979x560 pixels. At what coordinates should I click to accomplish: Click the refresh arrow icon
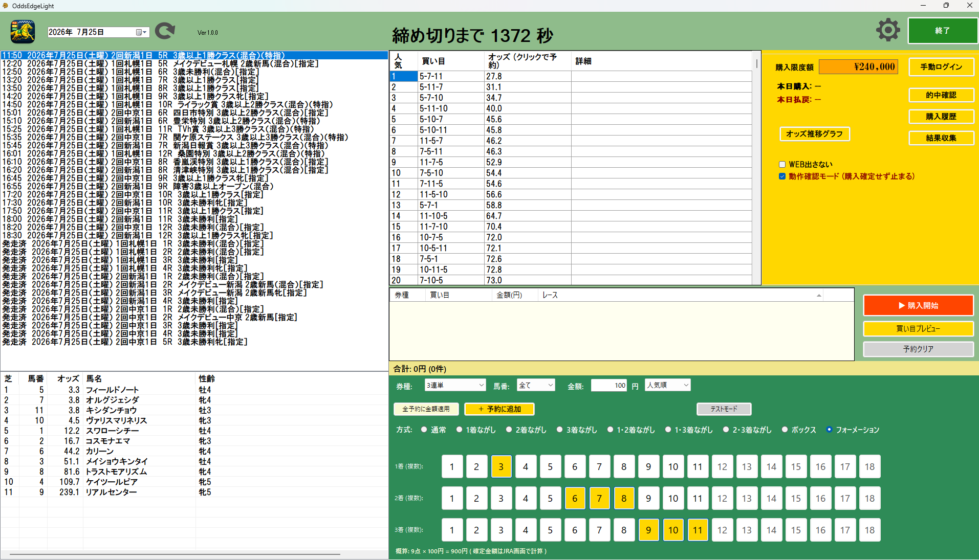click(165, 31)
